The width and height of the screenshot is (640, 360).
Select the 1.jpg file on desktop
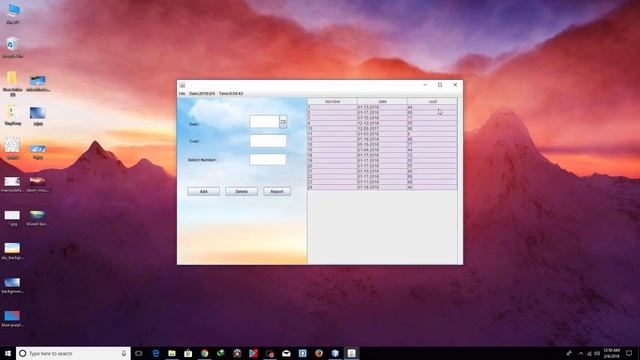point(12,218)
